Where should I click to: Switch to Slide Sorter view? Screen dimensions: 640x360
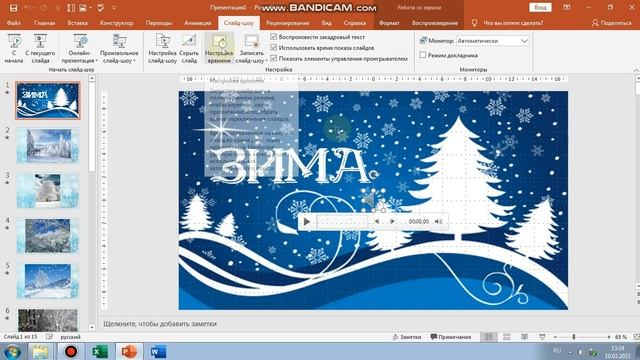click(x=507, y=337)
